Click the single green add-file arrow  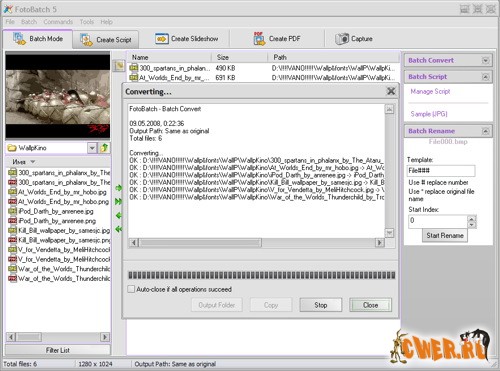coord(119,188)
